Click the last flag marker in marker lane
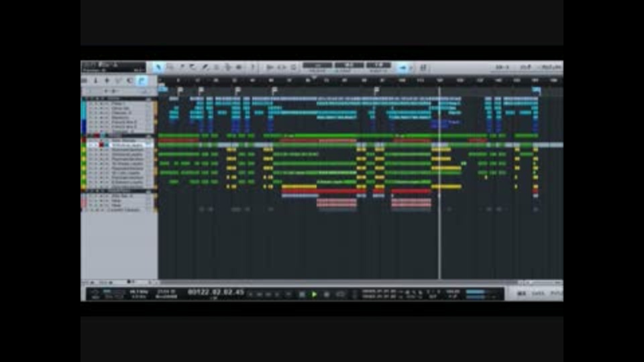Viewport: 644px width, 362px height. (376, 90)
